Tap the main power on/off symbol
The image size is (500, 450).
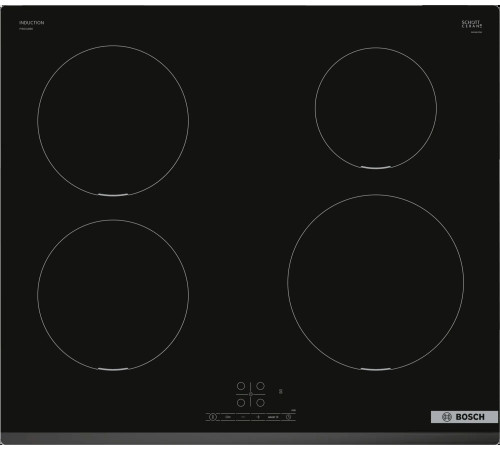point(213,417)
